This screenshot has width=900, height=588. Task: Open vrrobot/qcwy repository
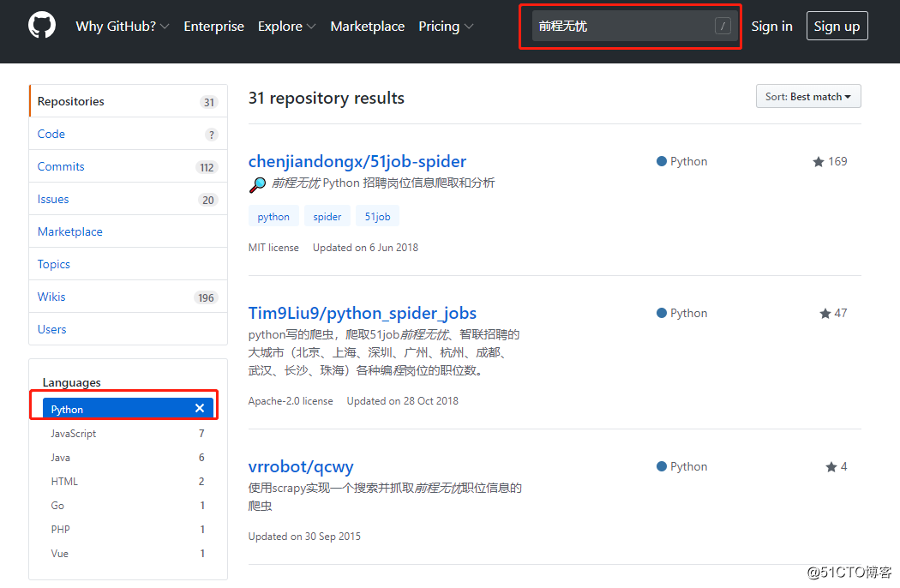[301, 466]
